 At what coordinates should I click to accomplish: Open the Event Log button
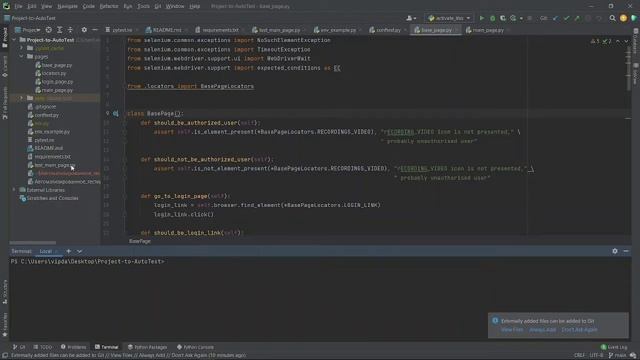tap(614, 347)
